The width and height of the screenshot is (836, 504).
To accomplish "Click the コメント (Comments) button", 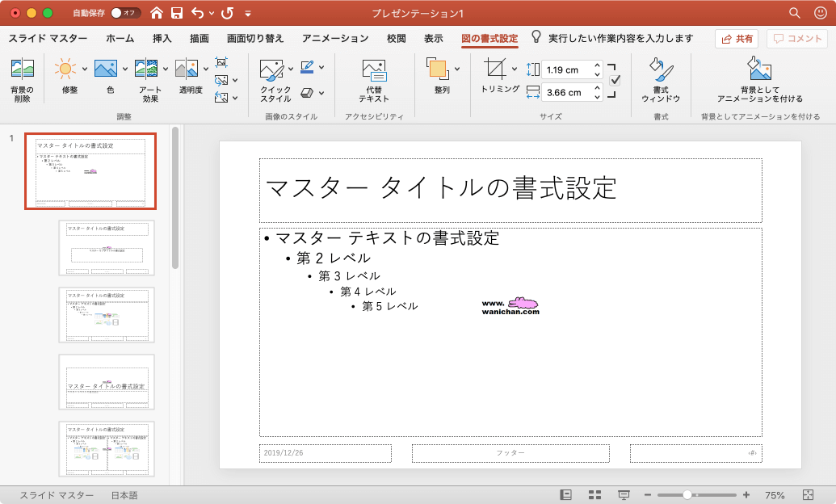I will [797, 38].
